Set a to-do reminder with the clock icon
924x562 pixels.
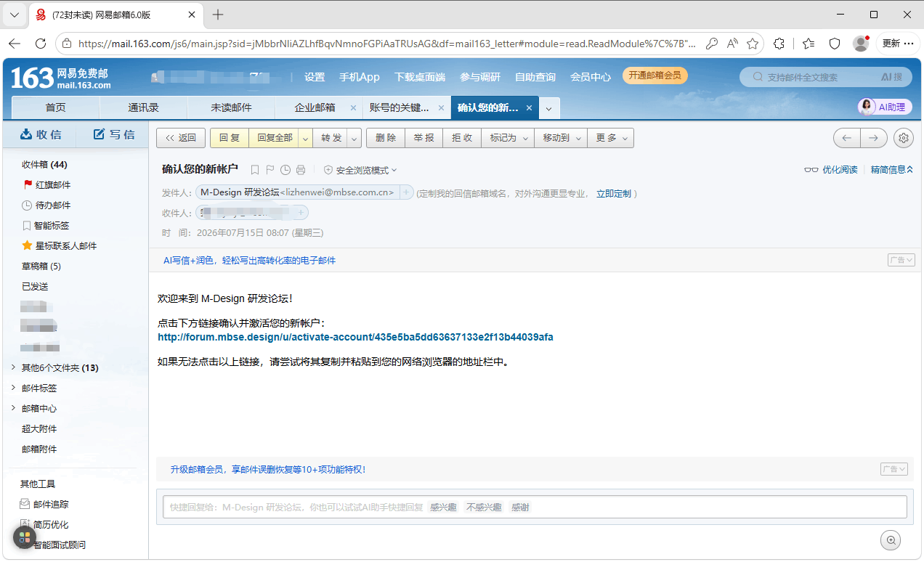[x=285, y=170]
